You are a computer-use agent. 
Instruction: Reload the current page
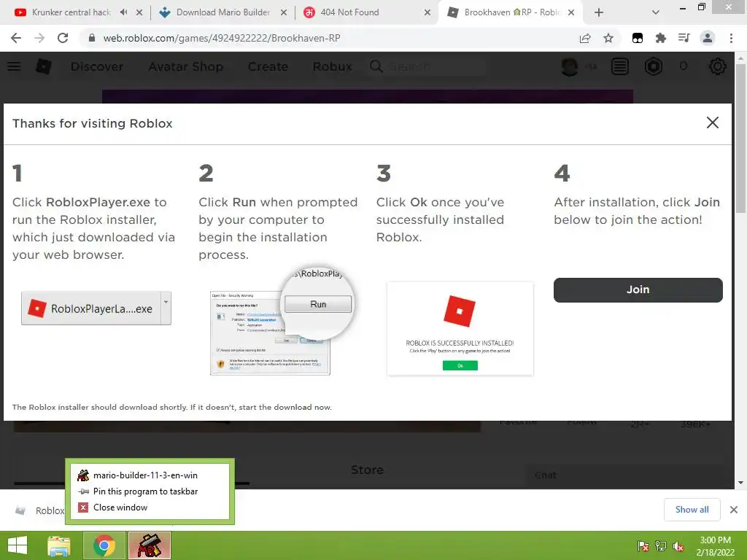[63, 38]
